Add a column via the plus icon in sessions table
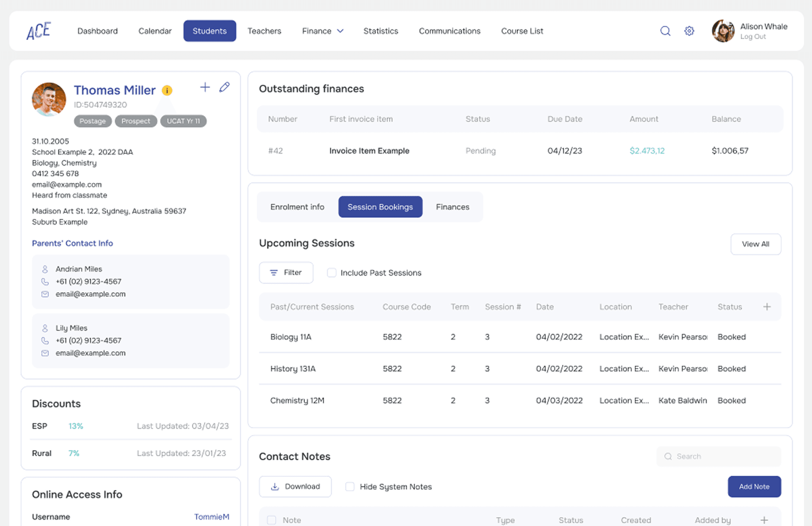 (767, 307)
